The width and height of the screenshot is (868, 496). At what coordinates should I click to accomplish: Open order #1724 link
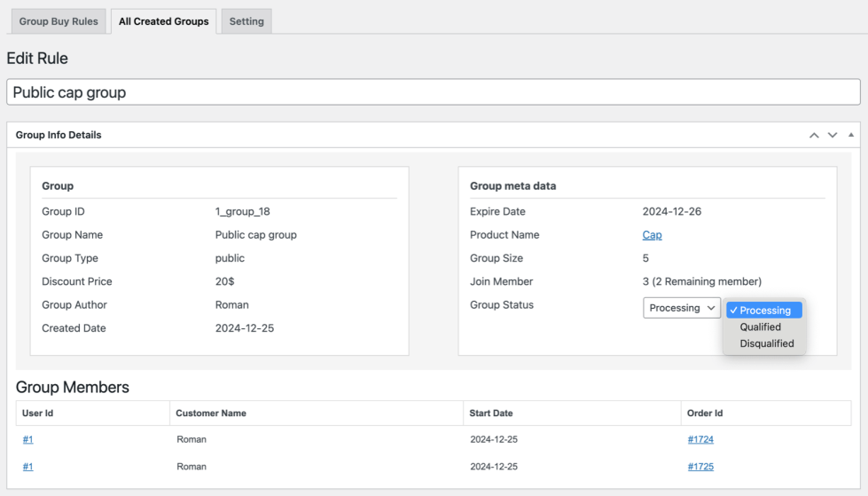700,439
